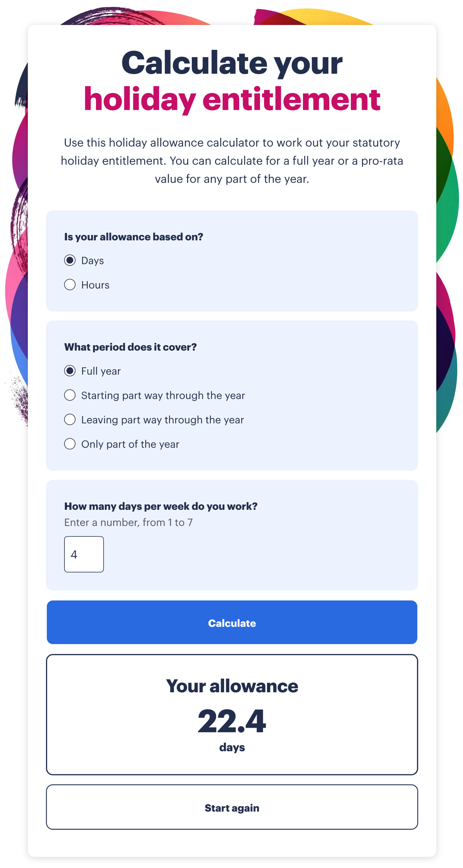The width and height of the screenshot is (463, 868).
Task: Click the Start again button
Action: pos(231,807)
